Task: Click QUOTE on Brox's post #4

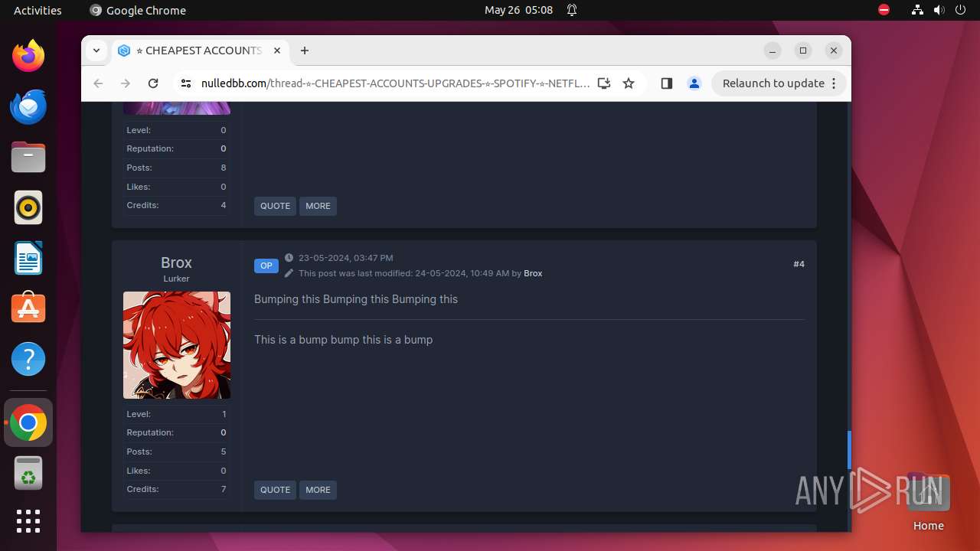Action: pyautogui.click(x=275, y=490)
